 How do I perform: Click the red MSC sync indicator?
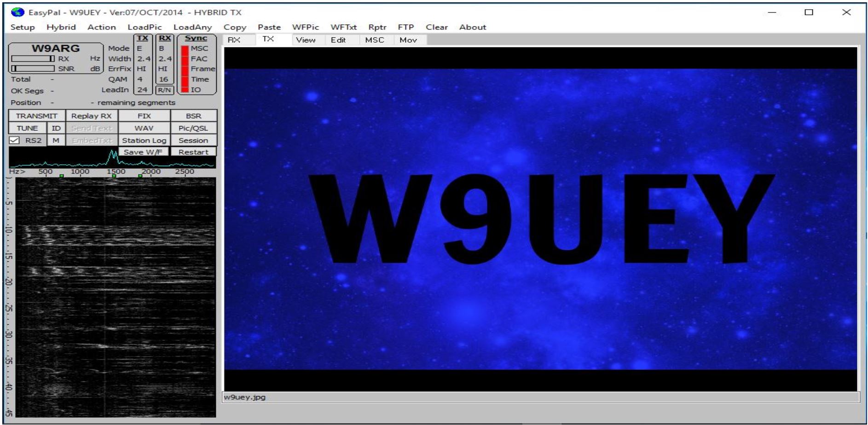(x=185, y=49)
